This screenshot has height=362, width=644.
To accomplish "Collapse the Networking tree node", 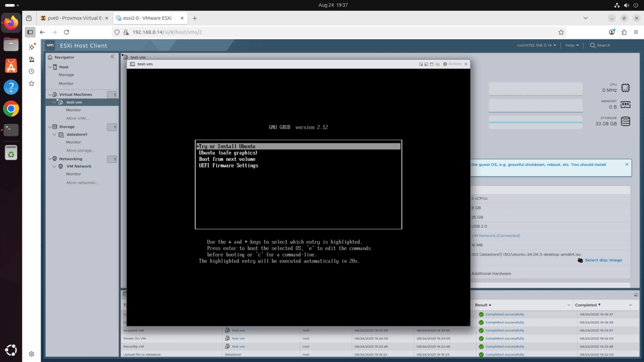I will point(49,159).
